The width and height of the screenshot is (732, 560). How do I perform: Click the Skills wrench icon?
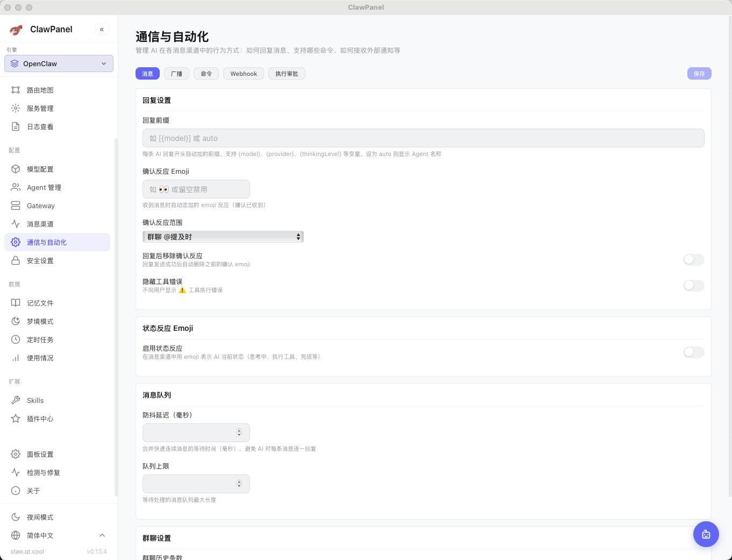pos(16,400)
